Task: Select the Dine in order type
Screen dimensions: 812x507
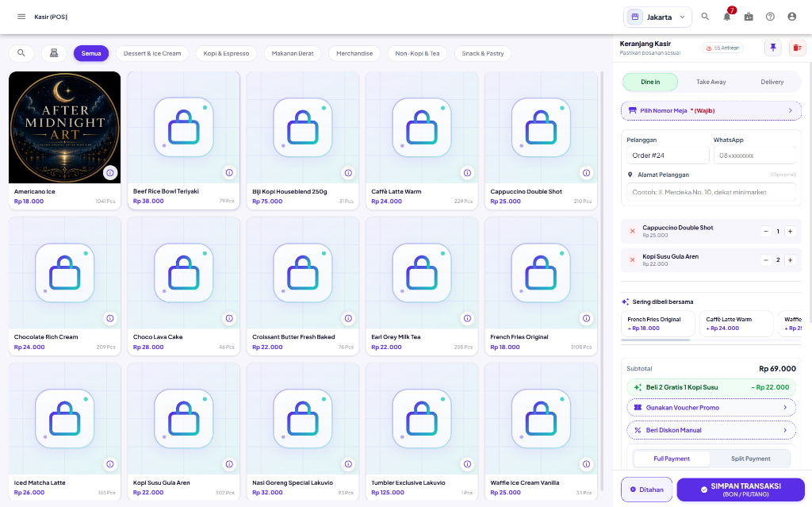Action: coord(650,82)
